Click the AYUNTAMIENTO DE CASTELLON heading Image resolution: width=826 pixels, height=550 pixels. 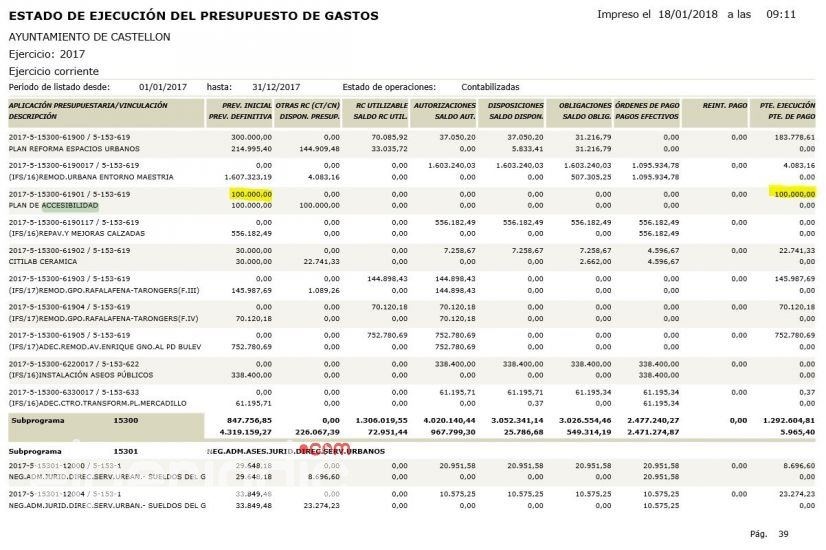coord(88,37)
